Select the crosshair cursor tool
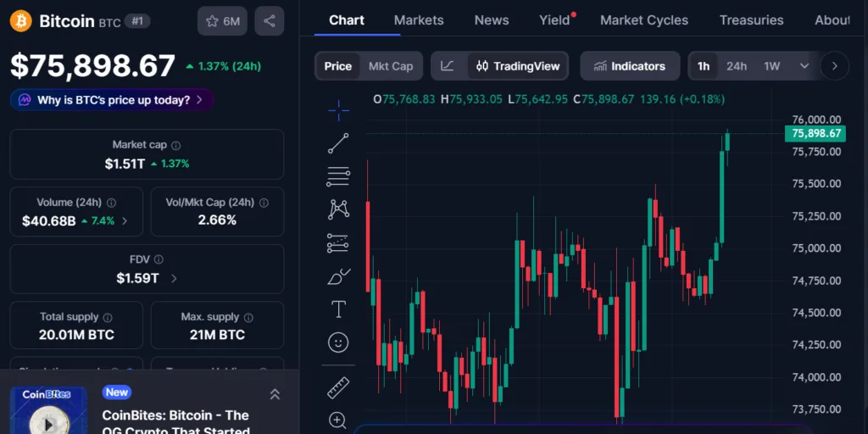 (x=338, y=111)
